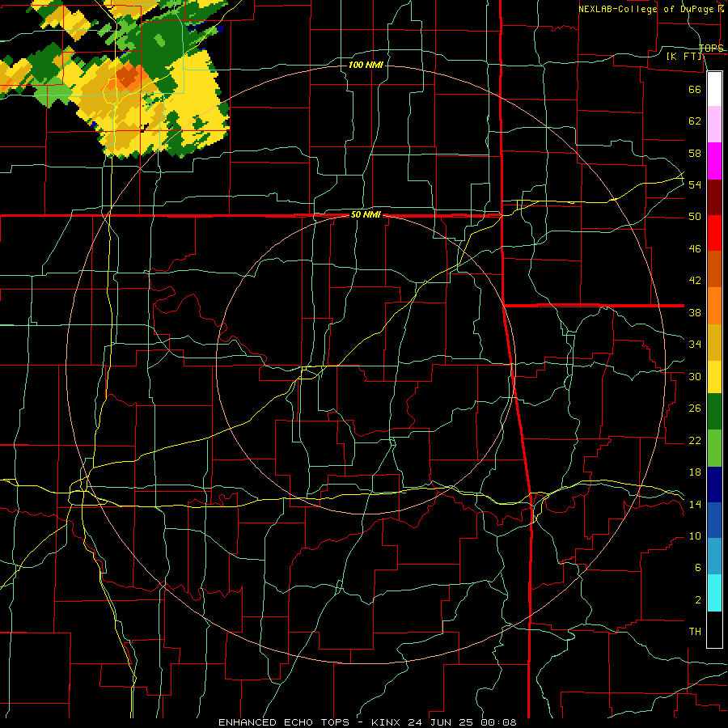This screenshot has height=728, width=728.
Task: Click the dark orange storm core echo
Action: click(126, 77)
